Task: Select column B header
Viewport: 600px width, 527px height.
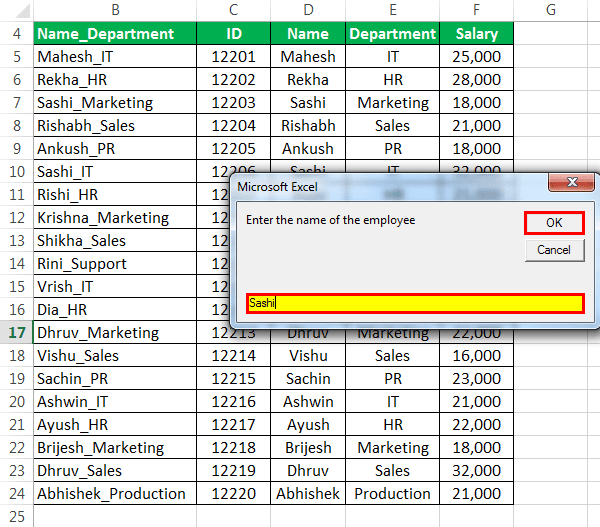Action: (x=115, y=10)
